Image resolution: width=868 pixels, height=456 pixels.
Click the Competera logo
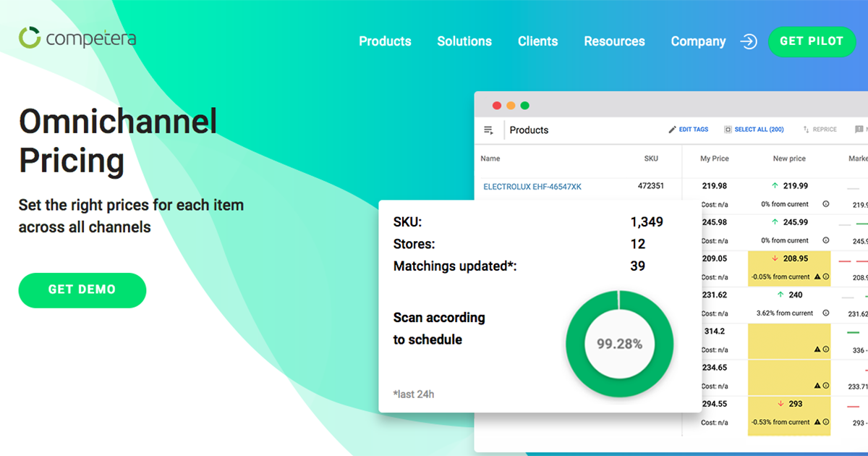(x=78, y=37)
